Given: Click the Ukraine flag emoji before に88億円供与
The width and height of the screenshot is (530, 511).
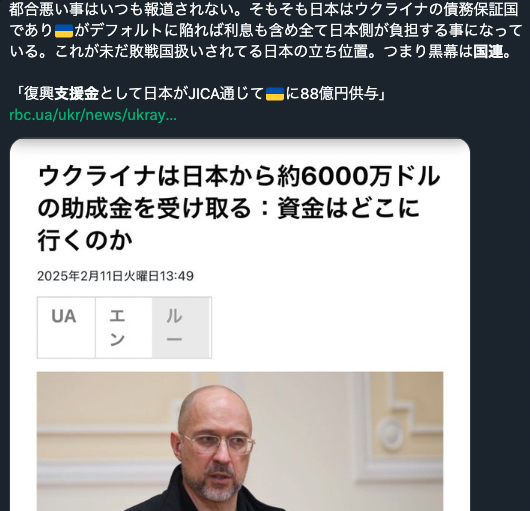Looking at the screenshot, I should (x=275, y=94).
